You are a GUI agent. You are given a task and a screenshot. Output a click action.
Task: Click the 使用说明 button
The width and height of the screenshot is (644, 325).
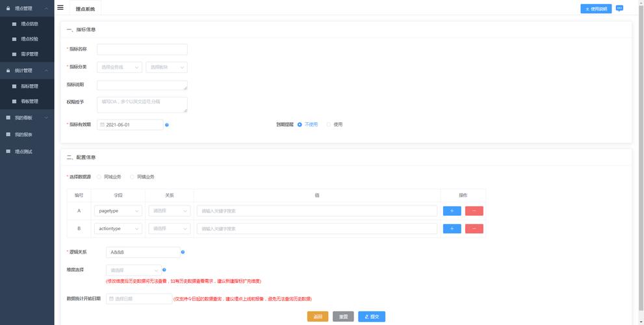click(596, 8)
